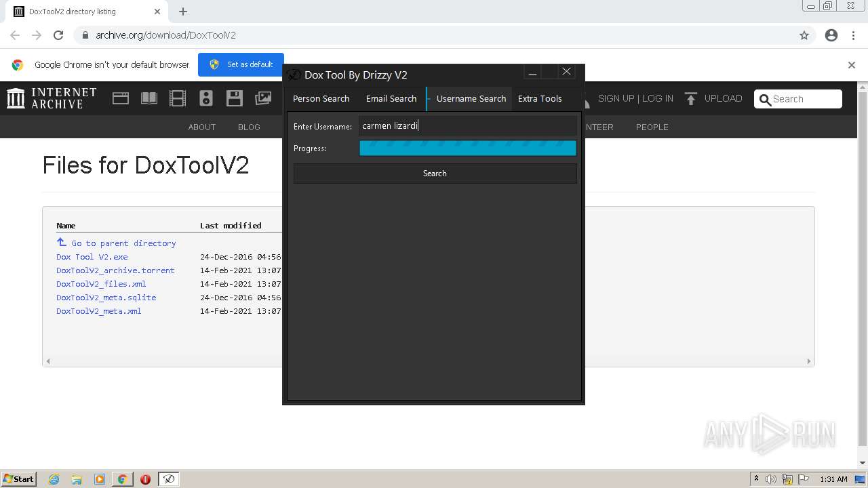Open Windows Explorer folder taskbar icon
The width and height of the screenshot is (868, 488).
[x=77, y=479]
